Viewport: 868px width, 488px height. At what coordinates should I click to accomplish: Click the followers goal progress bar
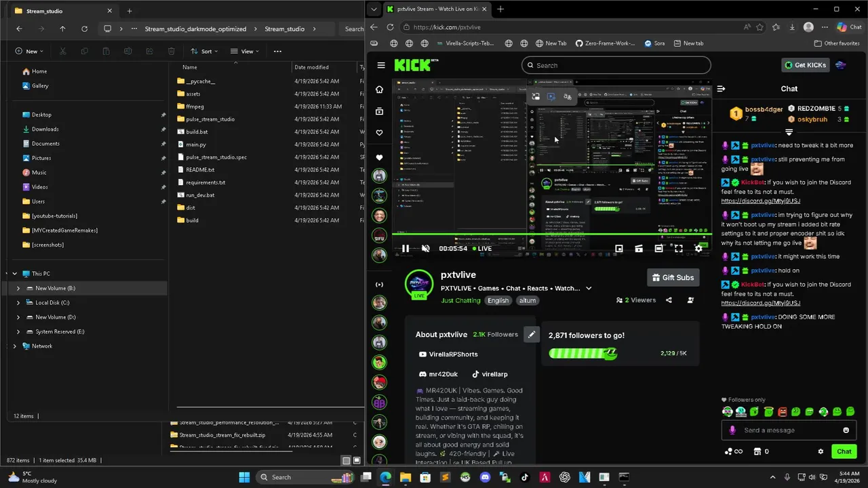[583, 353]
